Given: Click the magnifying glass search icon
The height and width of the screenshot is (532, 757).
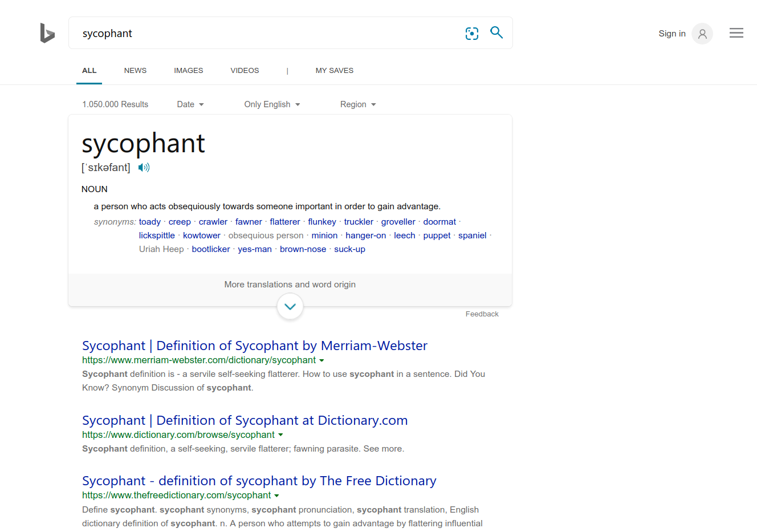Looking at the screenshot, I should click(496, 33).
